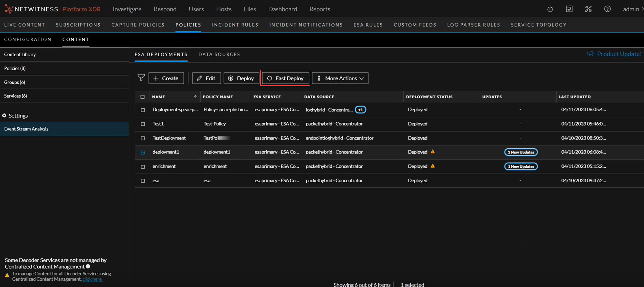Open the More Actions dropdown

coord(340,78)
